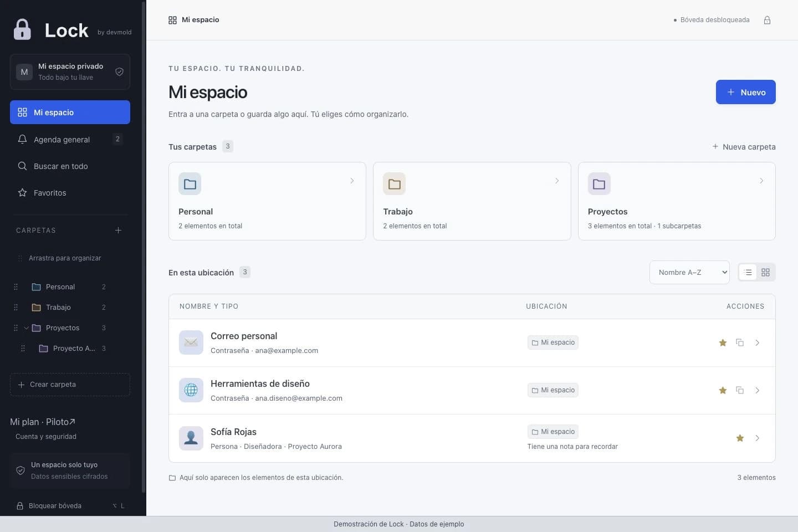This screenshot has height=532, width=798.
Task: Switch to list view
Action: coord(748,272)
